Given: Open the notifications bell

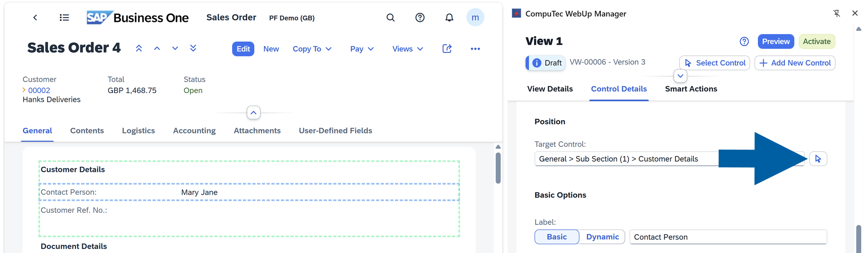Looking at the screenshot, I should [449, 17].
